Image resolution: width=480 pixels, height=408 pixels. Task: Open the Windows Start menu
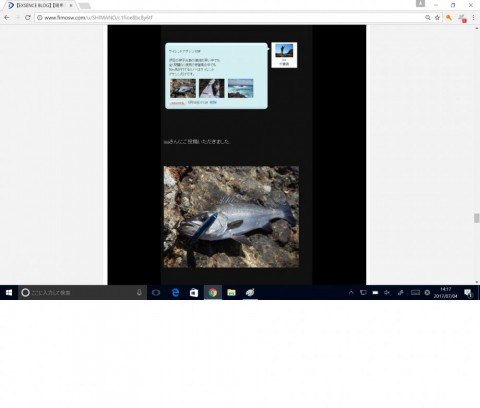click(9, 293)
